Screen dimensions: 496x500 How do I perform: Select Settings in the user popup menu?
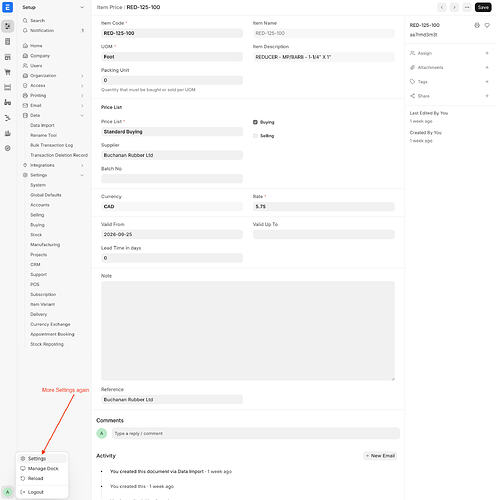pyautogui.click(x=42, y=458)
